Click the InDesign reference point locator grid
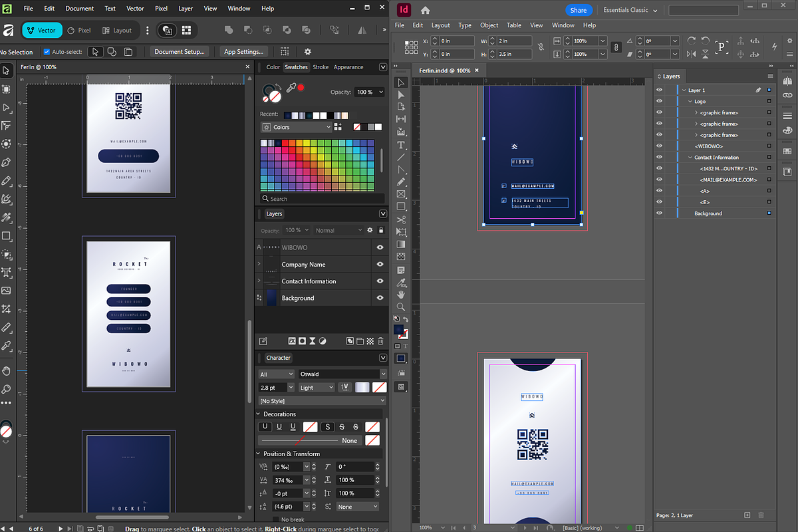Image resolution: width=798 pixels, height=532 pixels. tap(411, 47)
